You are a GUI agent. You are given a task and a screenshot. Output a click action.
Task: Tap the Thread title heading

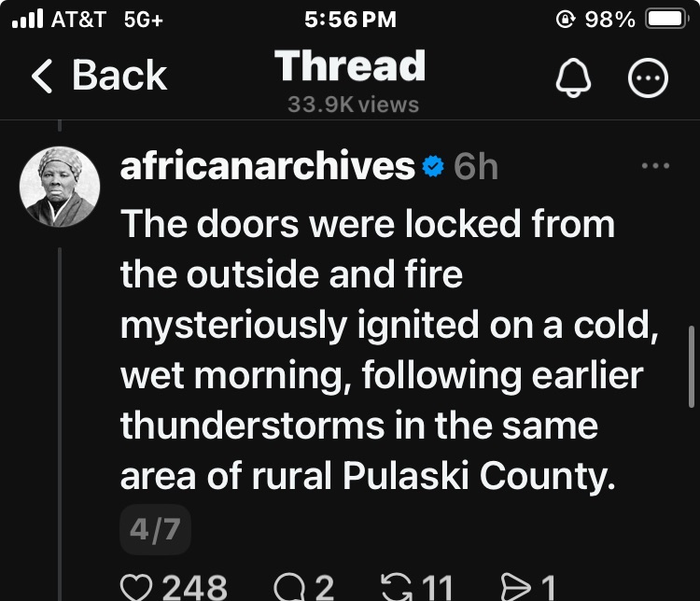pyautogui.click(x=350, y=66)
